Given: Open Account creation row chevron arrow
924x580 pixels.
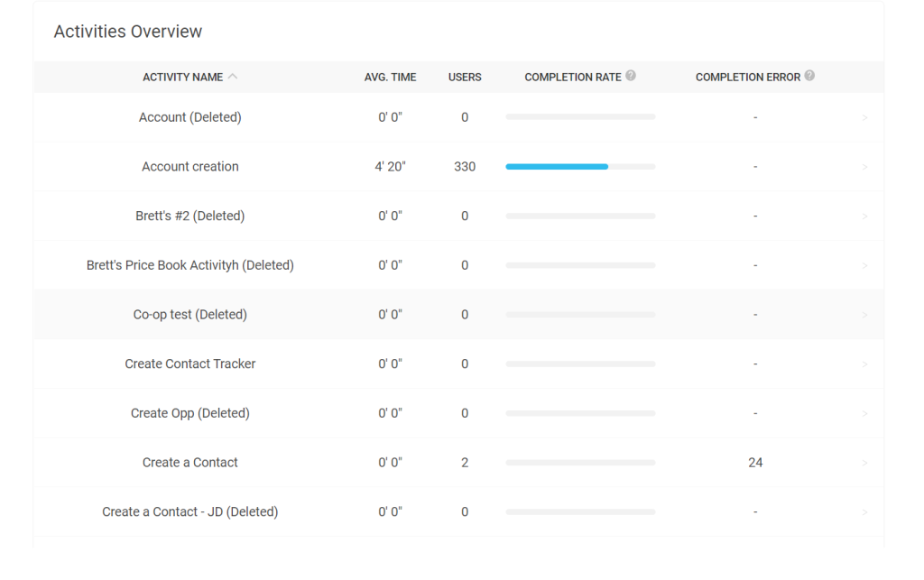Looking at the screenshot, I should point(864,167).
